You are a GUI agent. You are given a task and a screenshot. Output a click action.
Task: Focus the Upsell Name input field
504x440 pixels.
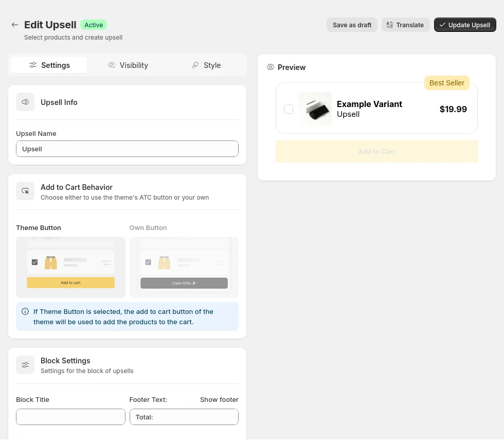[128, 149]
